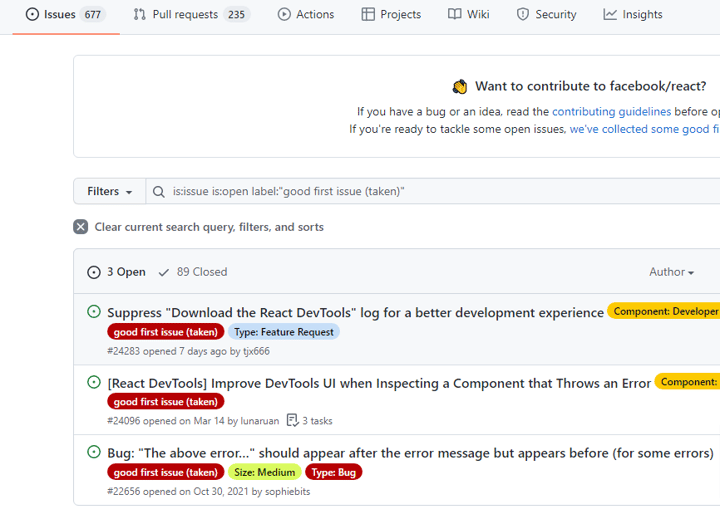The image size is (720, 514).
Task: Open the Issues tab
Action: tap(66, 15)
